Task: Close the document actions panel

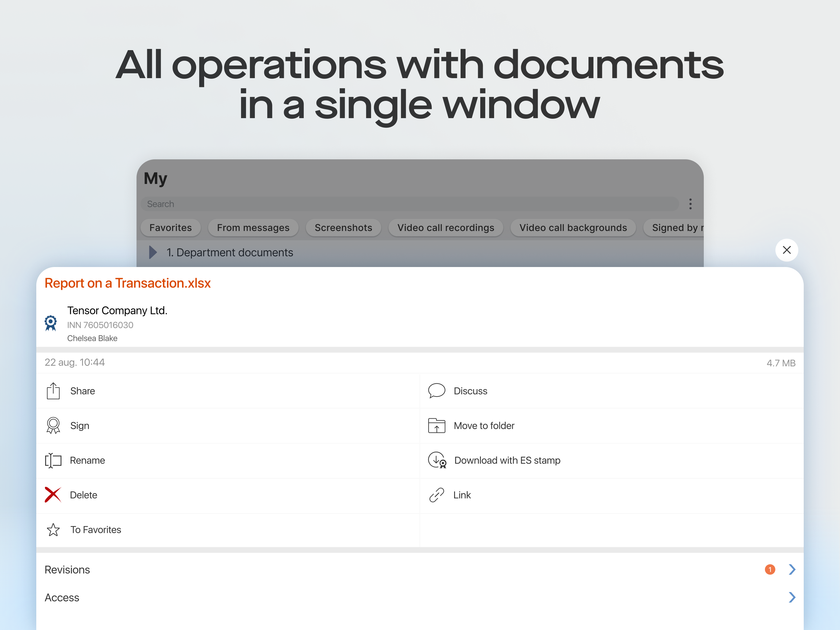Action: coord(787,250)
